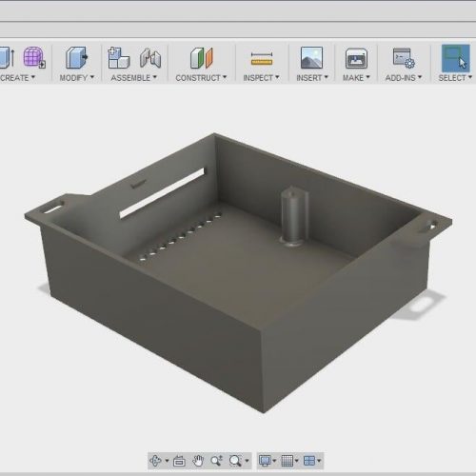
Task: Select the Zoom magnifier tool
Action: 217,461
